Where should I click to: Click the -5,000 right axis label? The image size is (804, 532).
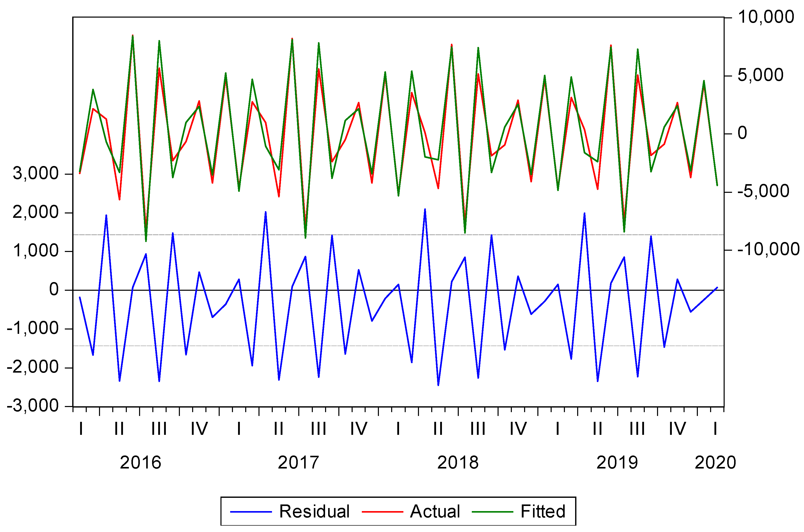click(763, 191)
